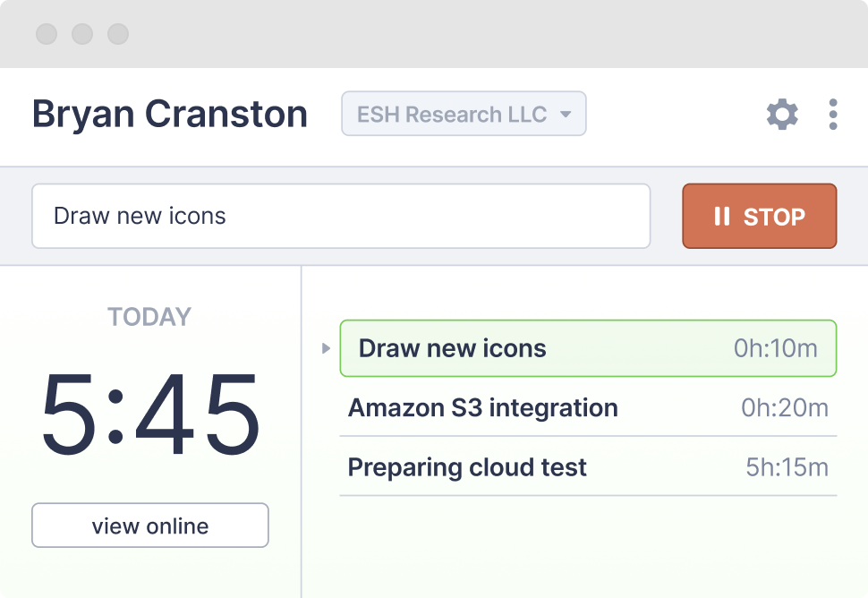Select the Draw new icons task entry
Image resolution: width=868 pixels, height=598 pixels.
[x=453, y=348]
